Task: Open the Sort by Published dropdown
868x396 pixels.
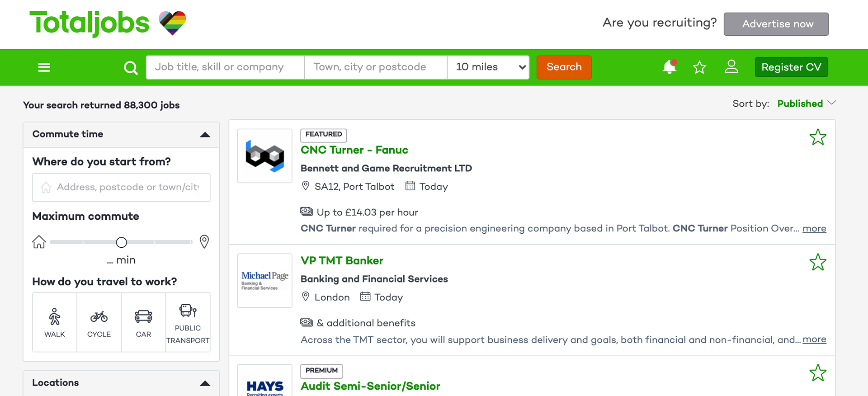Action: coord(807,104)
